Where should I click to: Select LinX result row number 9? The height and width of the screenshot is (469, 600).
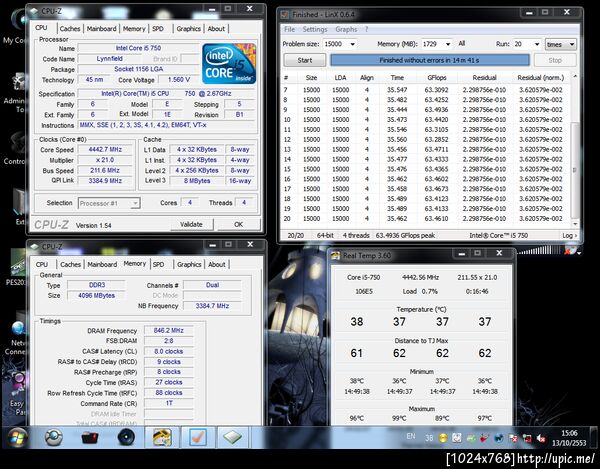coord(426,110)
